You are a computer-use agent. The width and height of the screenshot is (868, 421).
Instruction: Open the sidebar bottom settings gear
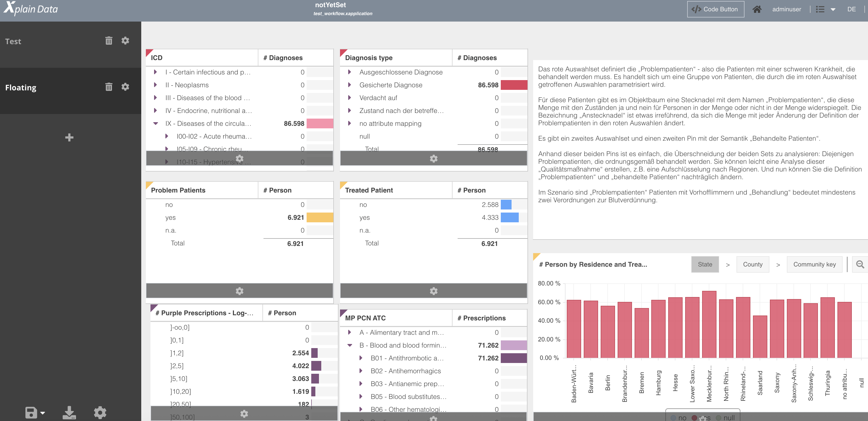tap(100, 413)
